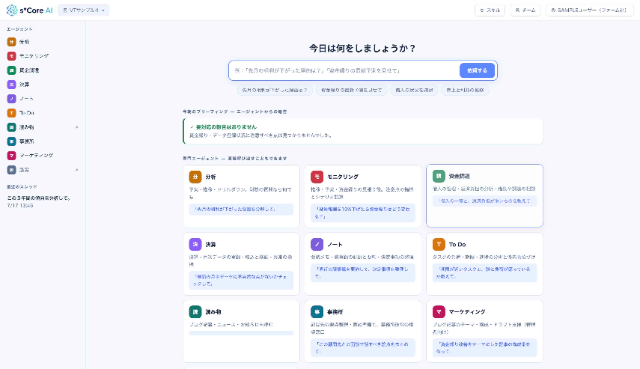Click the チーム button in the header

[x=525, y=10]
